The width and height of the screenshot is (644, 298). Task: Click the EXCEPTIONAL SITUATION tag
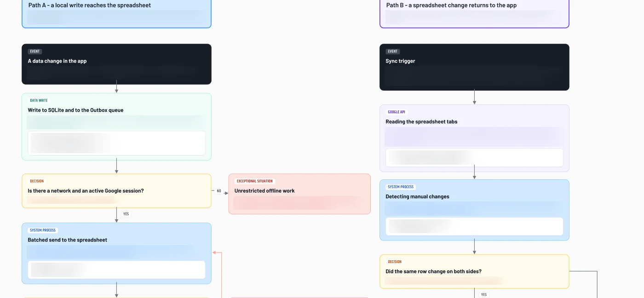[255, 181]
